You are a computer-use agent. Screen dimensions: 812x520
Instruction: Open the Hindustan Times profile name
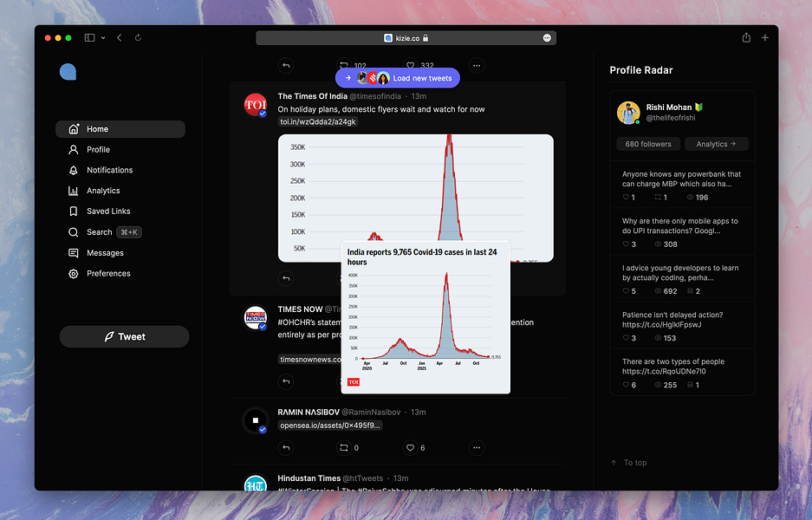[x=309, y=478]
